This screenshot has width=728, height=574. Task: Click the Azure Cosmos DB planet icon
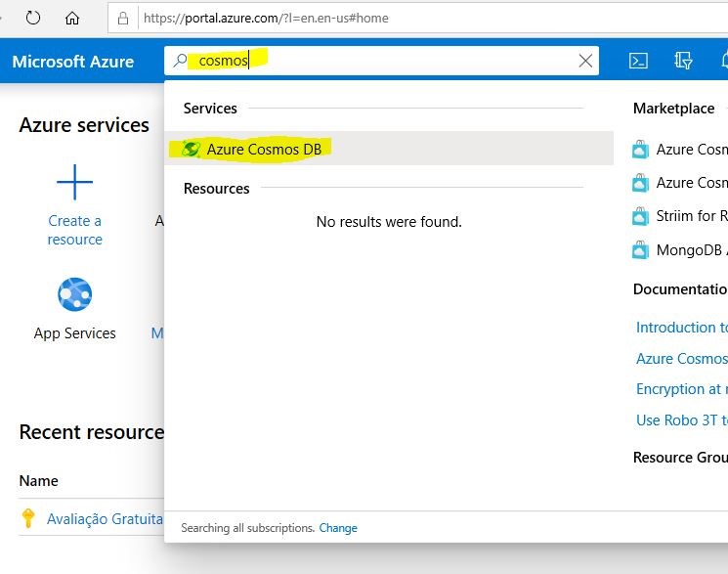191,150
